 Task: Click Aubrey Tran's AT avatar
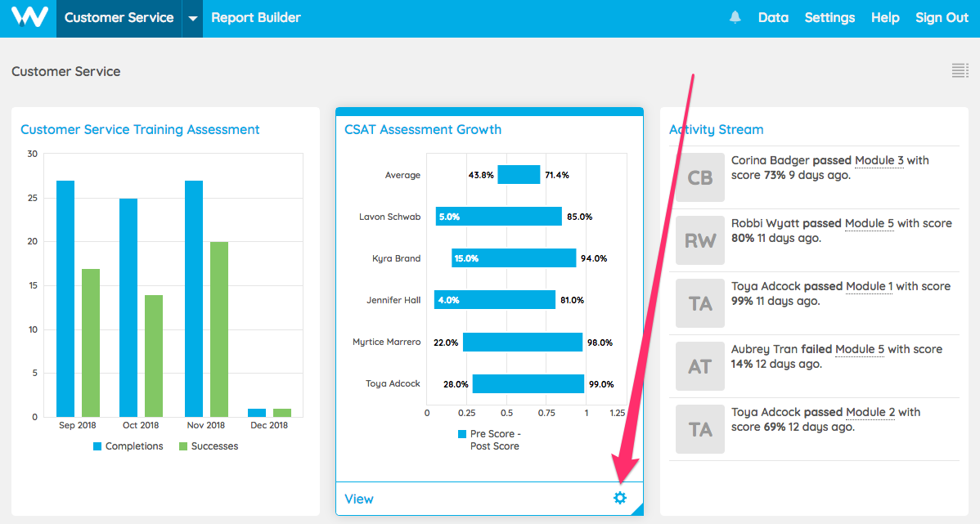coord(699,366)
